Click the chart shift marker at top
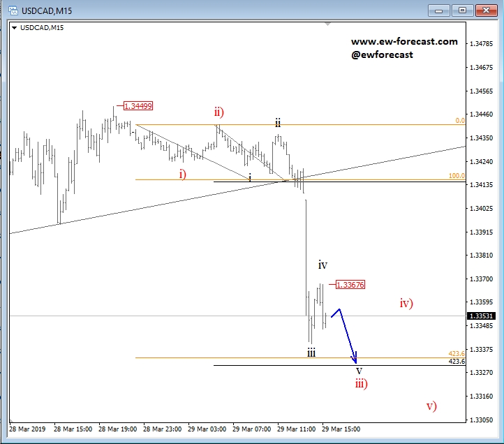504x444 pixels. click(327, 24)
